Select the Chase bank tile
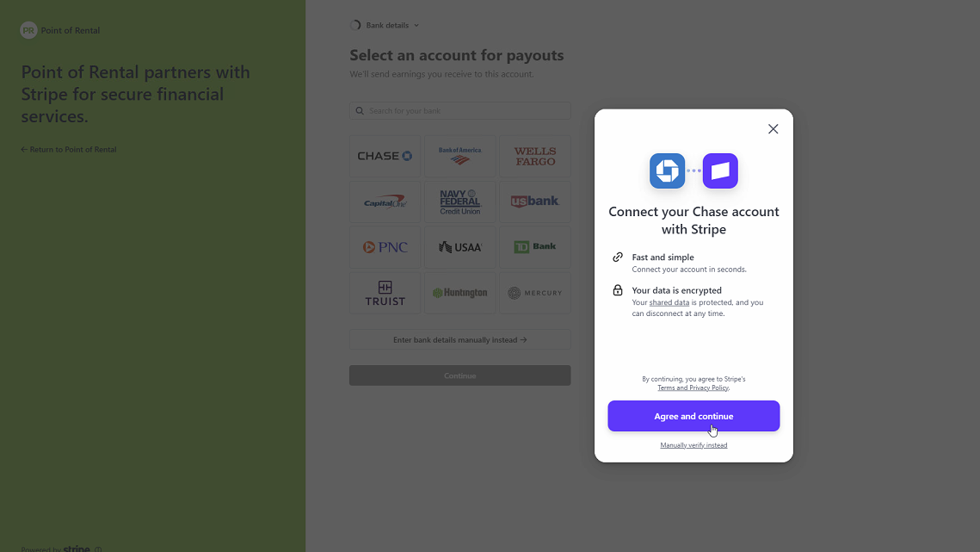This screenshot has width=980, height=552. coord(385,156)
